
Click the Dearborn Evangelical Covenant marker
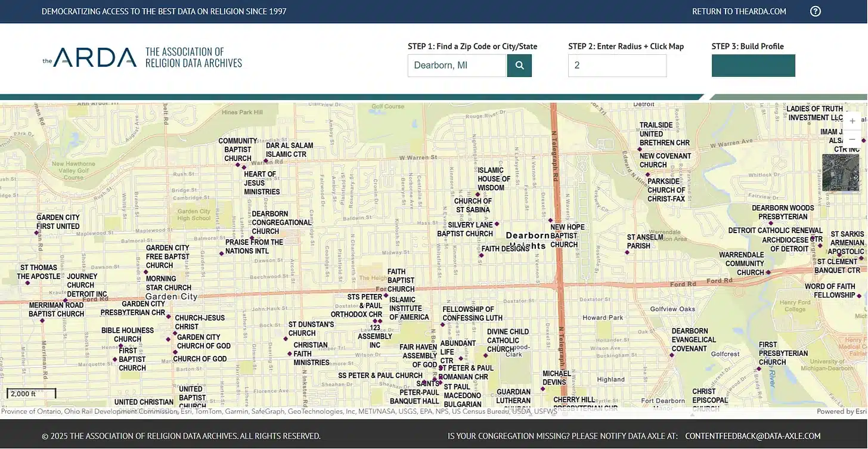(671, 355)
